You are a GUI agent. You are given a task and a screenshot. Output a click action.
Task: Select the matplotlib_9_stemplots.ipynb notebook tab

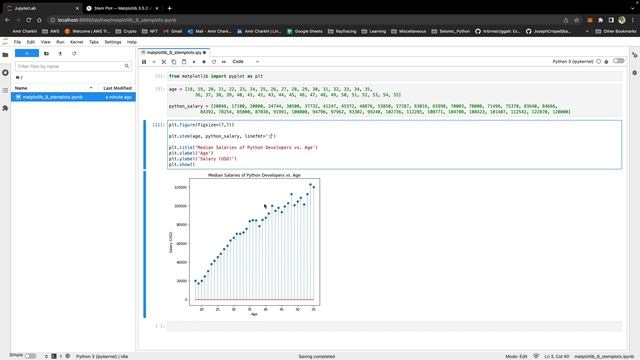click(173, 53)
